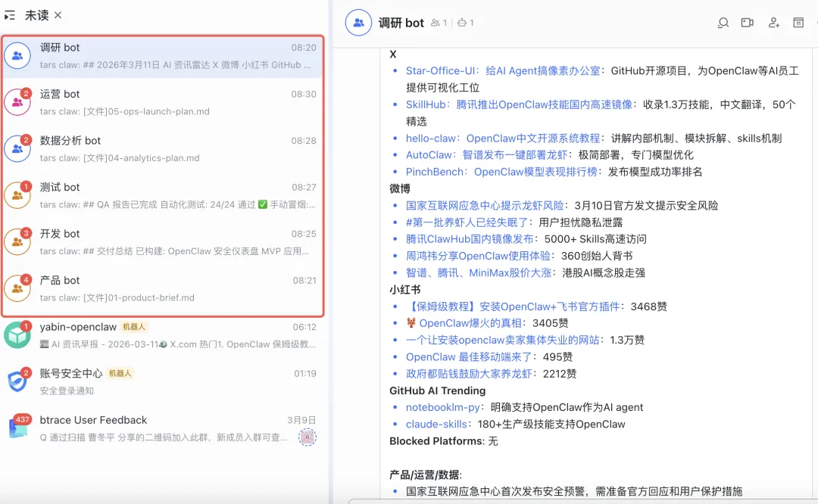The width and height of the screenshot is (818, 504).
Task: Click 调研 bot title in chat header
Action: click(x=401, y=23)
